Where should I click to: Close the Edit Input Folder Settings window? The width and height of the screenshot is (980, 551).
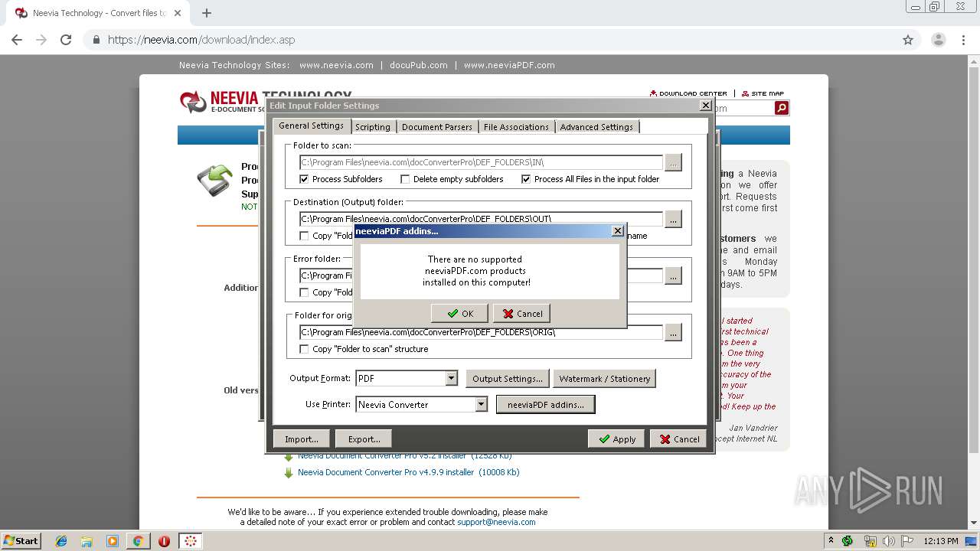pos(706,106)
